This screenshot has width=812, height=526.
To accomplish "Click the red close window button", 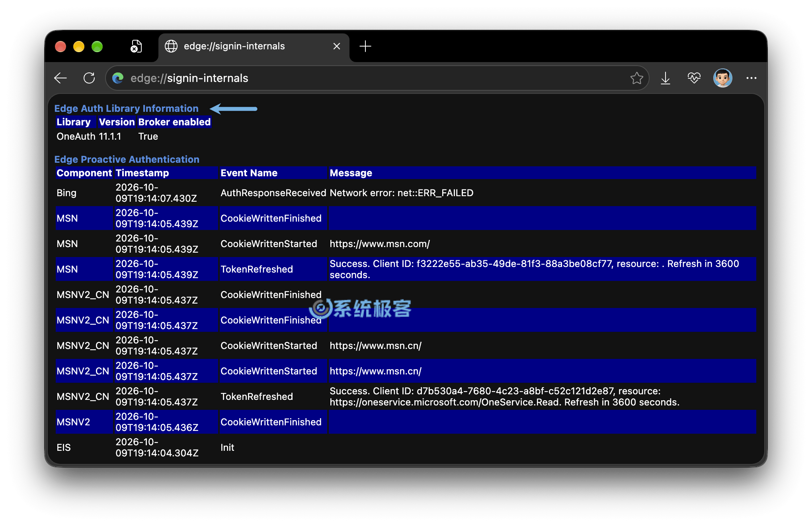I will coord(61,47).
